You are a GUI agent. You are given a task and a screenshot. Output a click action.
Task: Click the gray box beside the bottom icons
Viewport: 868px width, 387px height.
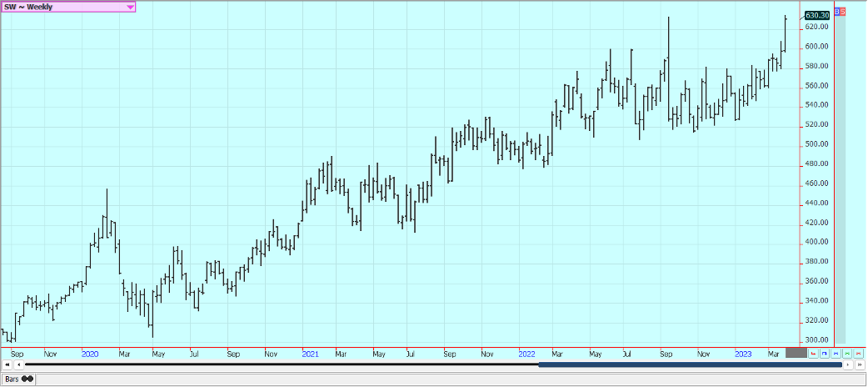tap(796, 353)
